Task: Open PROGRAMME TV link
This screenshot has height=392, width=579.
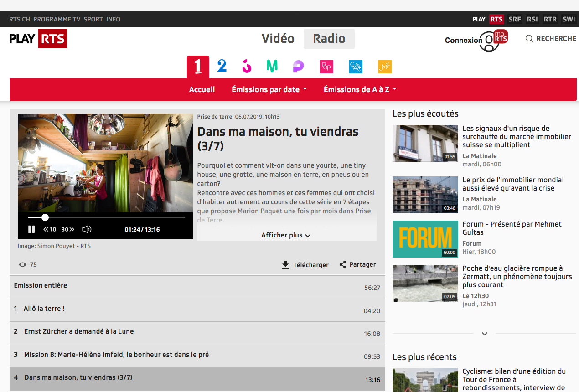Action: point(57,19)
